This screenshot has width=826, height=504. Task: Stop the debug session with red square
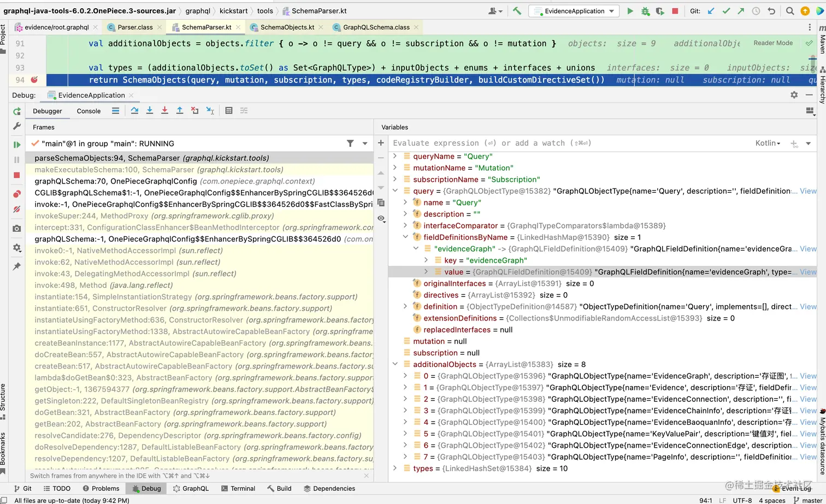pyautogui.click(x=17, y=175)
